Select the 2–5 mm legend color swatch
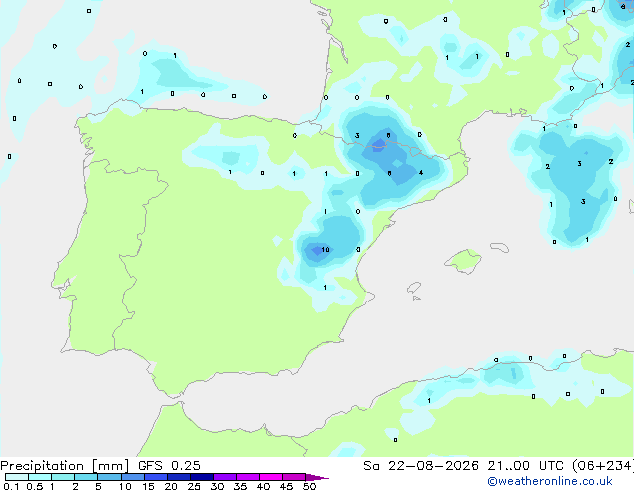 click(86, 477)
